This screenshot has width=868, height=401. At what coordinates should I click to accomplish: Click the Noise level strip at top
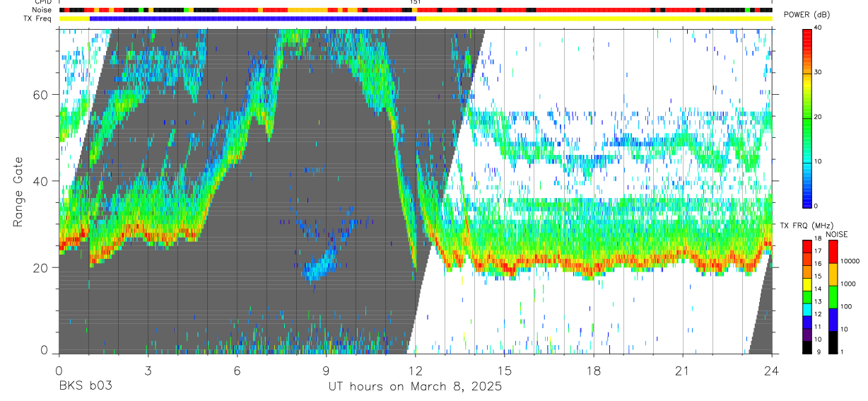(416, 11)
